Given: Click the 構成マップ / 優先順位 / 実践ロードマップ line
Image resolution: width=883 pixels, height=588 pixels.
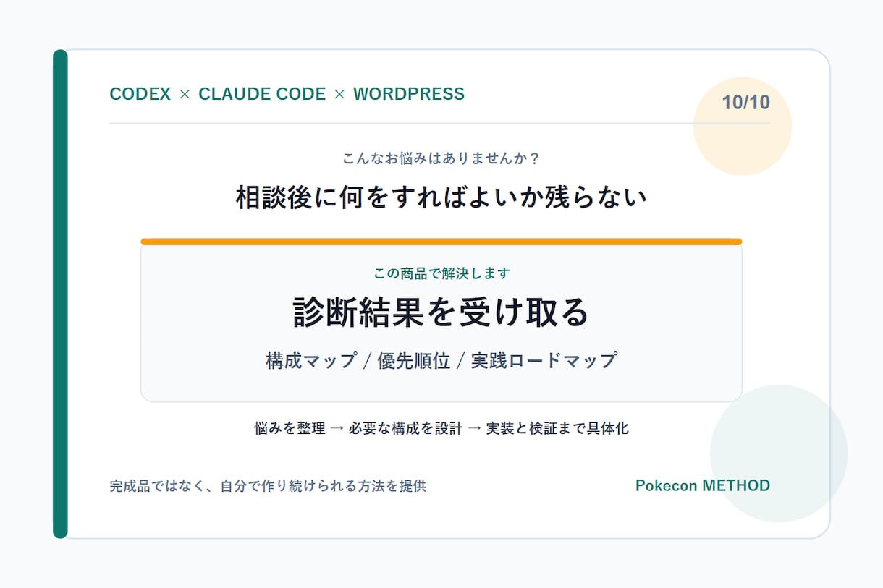Looking at the screenshot, I should 441,360.
